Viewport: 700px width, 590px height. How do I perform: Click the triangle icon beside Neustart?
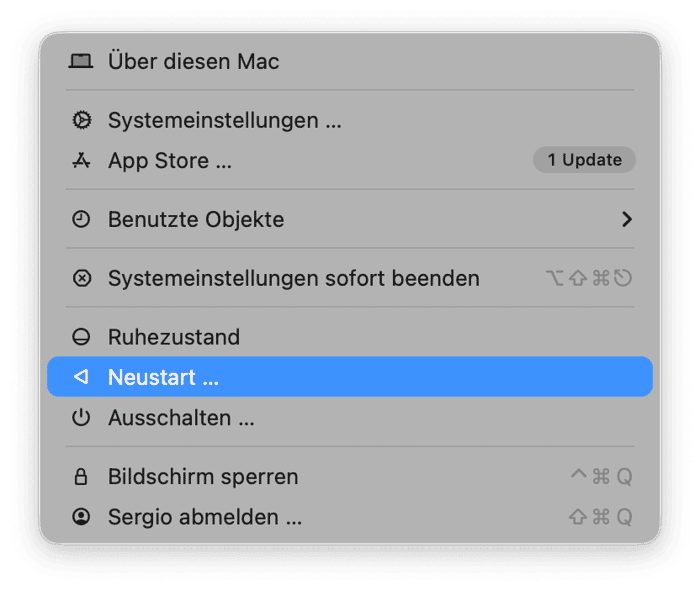[81, 377]
